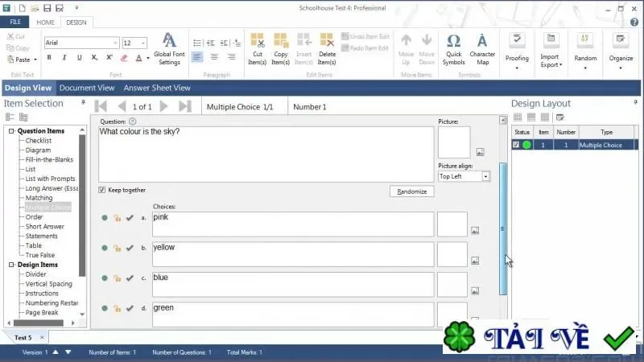The image size is (644, 362).
Task: Click Cut Item(s) in ribbon
Action: tap(258, 49)
